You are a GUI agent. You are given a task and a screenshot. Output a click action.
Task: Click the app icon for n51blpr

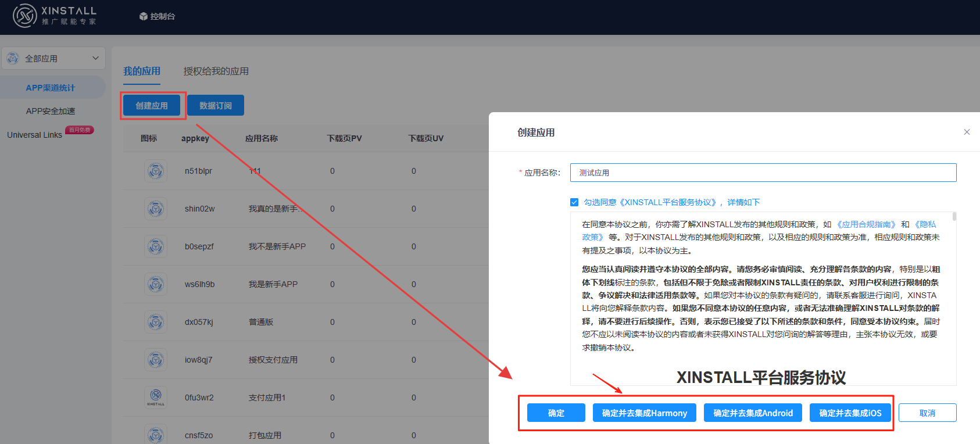[155, 171]
